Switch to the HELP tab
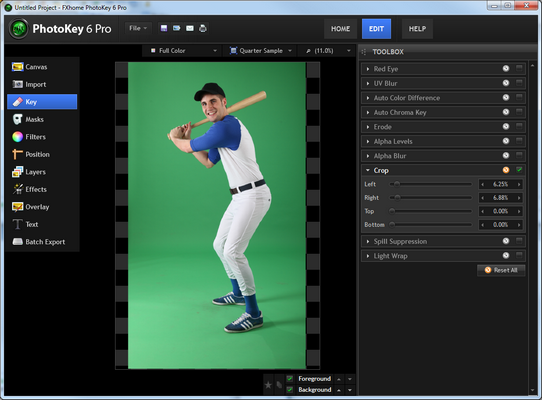This screenshot has height=400, width=542. 417,29
